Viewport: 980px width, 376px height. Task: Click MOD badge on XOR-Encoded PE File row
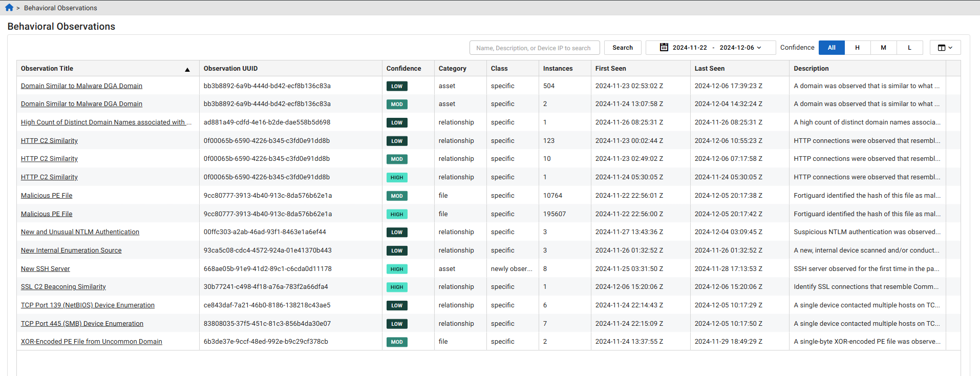coord(397,342)
